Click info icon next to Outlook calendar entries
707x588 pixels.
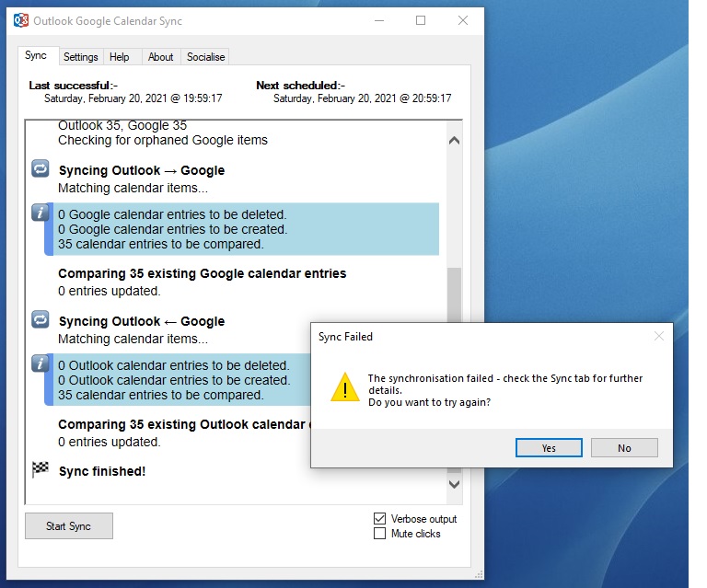point(41,363)
